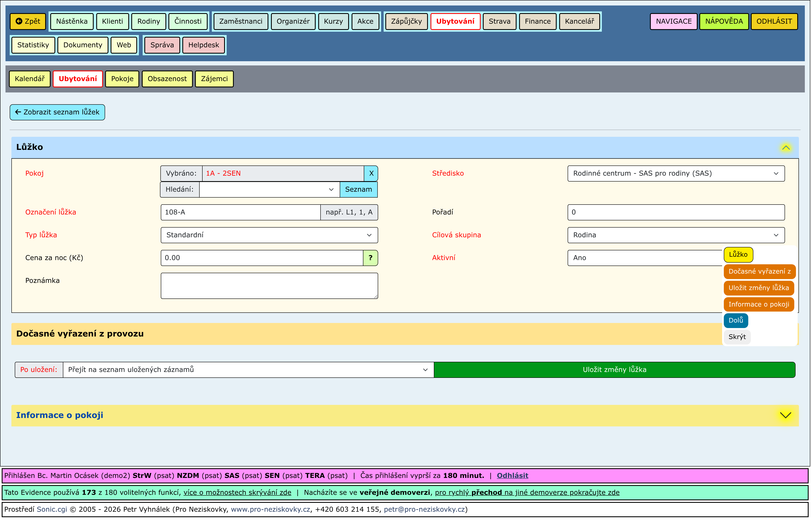Click in the Poznámka text area

coord(269,286)
